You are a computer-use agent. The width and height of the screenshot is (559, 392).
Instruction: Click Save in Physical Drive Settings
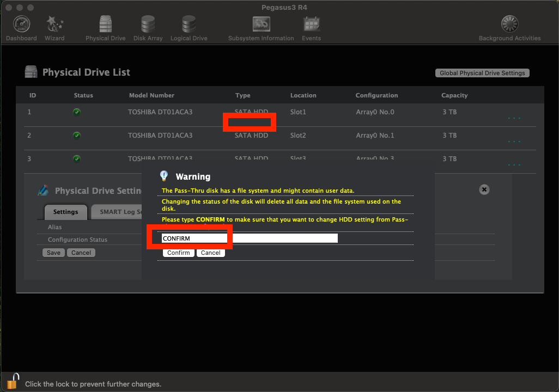[53, 253]
